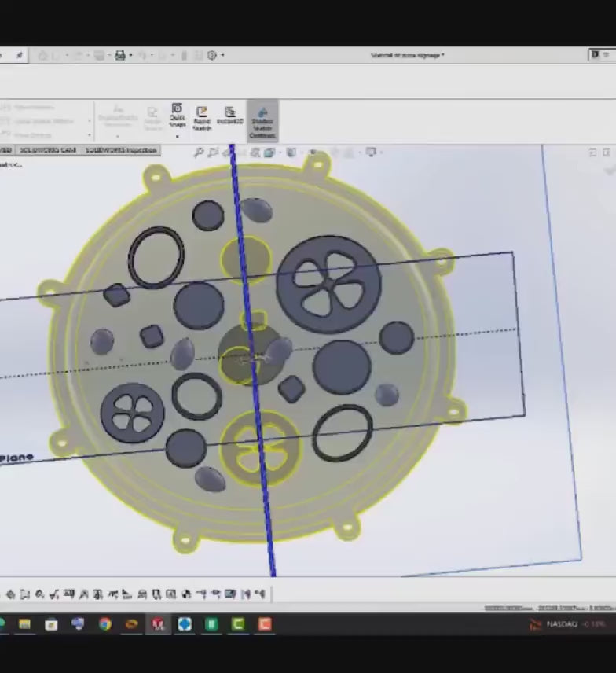Open the Display Style icon

coord(291,153)
